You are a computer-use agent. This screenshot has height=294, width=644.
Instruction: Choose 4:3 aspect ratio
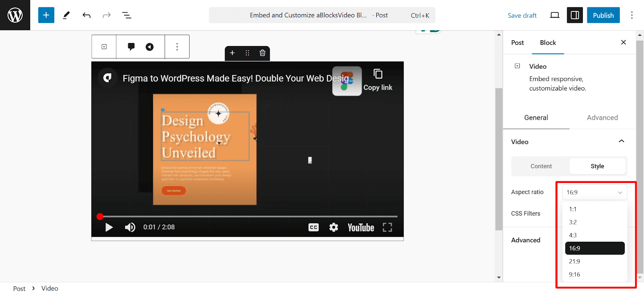point(595,235)
